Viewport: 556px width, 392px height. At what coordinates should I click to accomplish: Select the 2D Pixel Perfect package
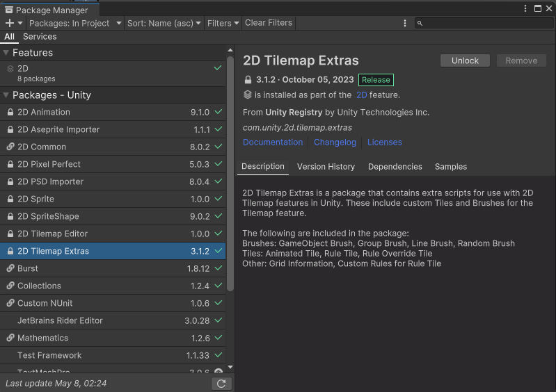tap(113, 164)
